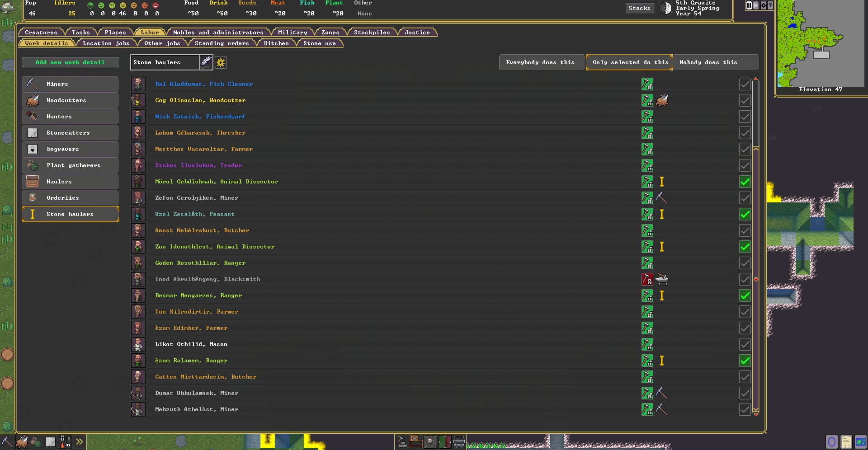Viewport: 868px width, 450px height.
Task: Open the Justice tab
Action: (x=417, y=33)
